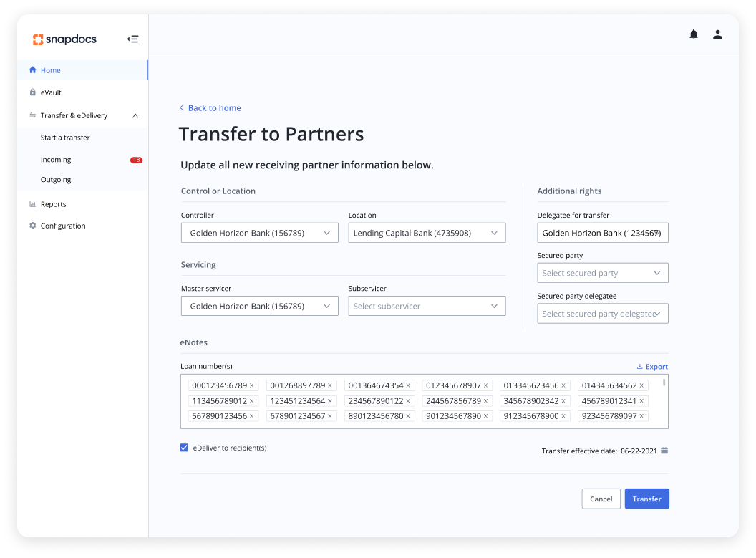756x558 pixels.
Task: Go to Incoming transfers
Action: pos(56,159)
